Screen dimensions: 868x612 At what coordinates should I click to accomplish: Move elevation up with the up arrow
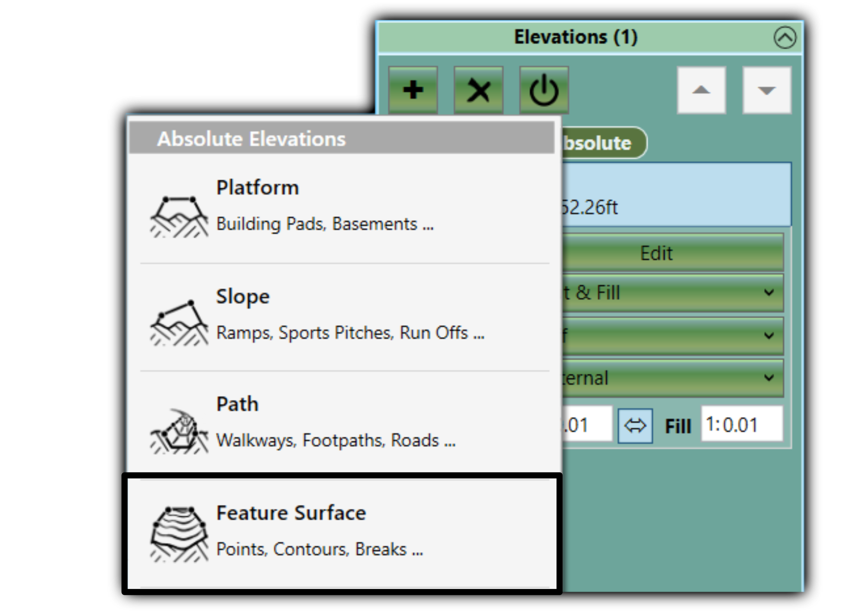pos(701,90)
